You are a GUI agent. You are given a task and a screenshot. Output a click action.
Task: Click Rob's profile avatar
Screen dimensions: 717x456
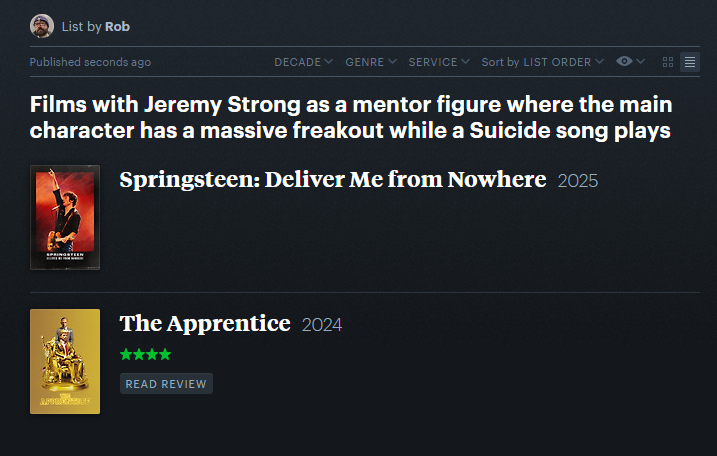42,26
